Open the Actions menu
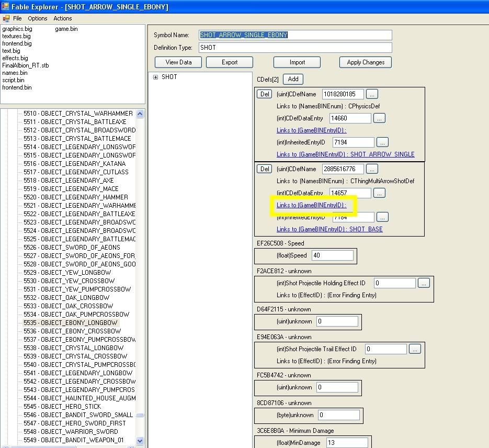Viewport: 489px width, 448px height. (x=63, y=18)
